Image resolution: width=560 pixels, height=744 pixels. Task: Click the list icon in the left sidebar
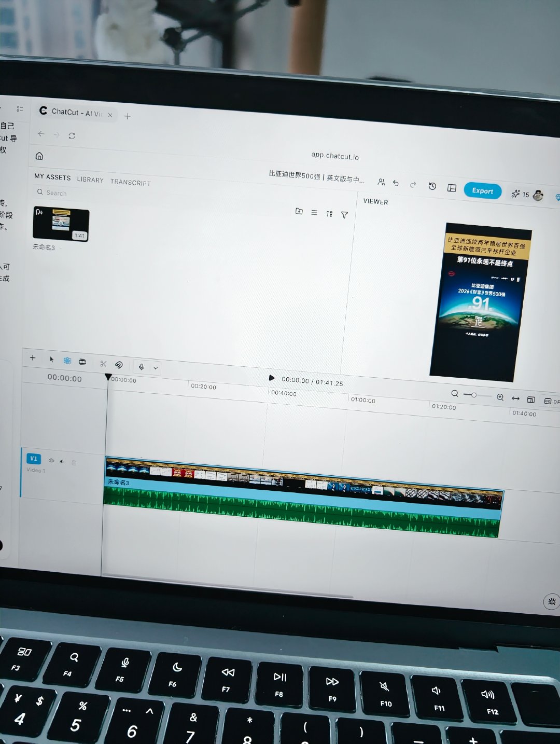coord(20,108)
